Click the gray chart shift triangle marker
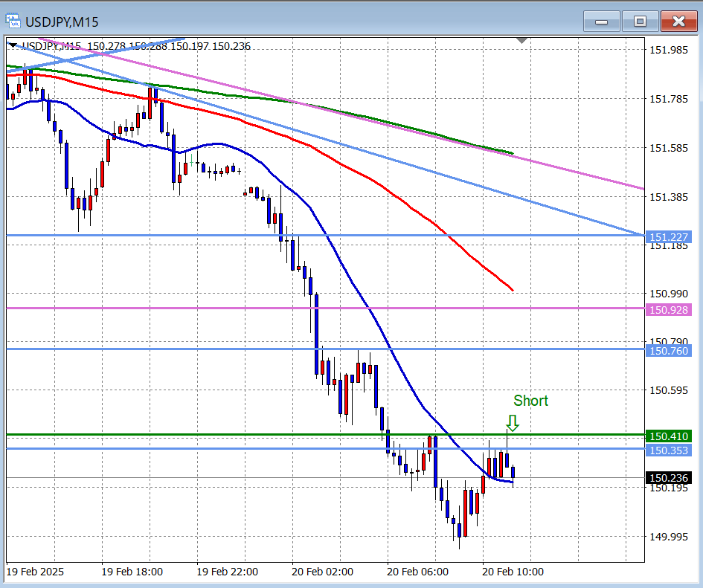The image size is (703, 588). [x=522, y=39]
